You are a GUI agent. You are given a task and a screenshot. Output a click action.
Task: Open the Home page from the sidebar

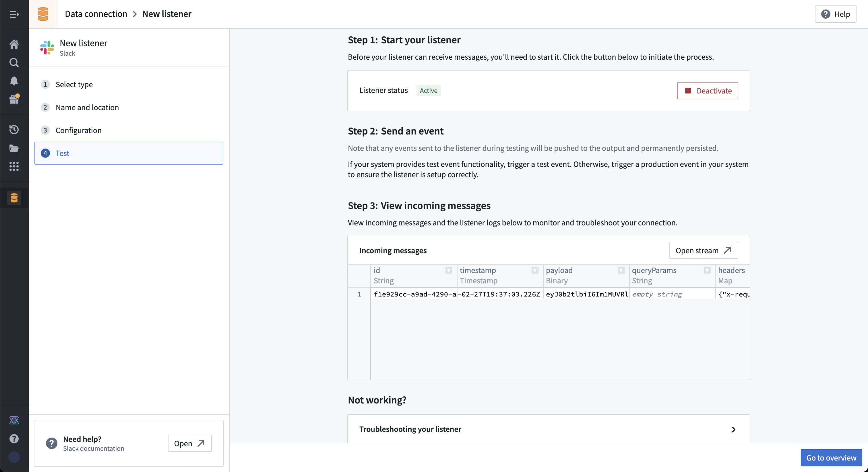(x=14, y=44)
